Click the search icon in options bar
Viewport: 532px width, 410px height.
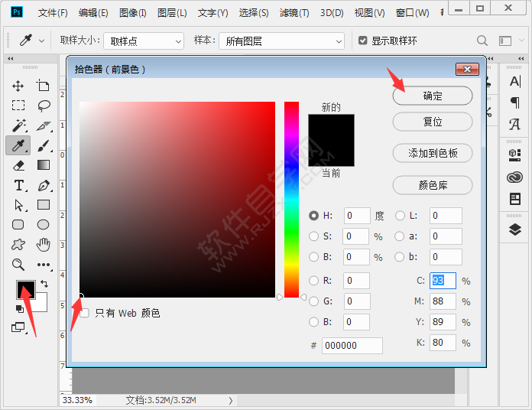[482, 41]
